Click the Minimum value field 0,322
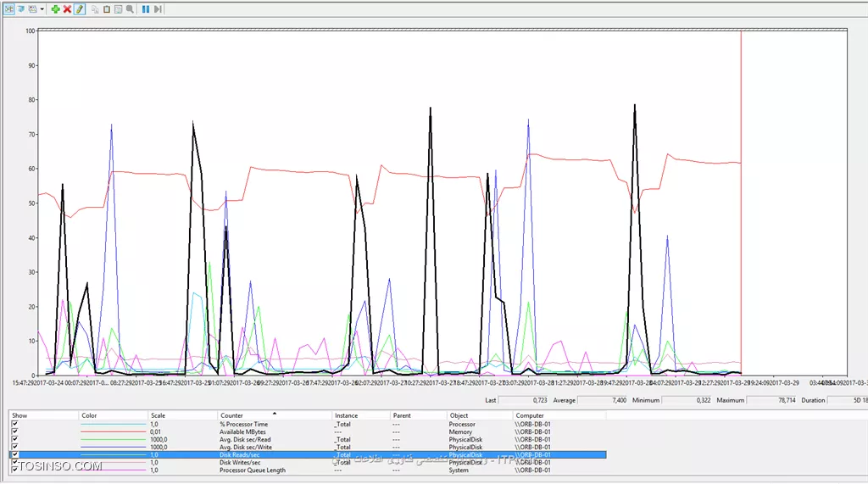868x484 pixels. coord(687,400)
